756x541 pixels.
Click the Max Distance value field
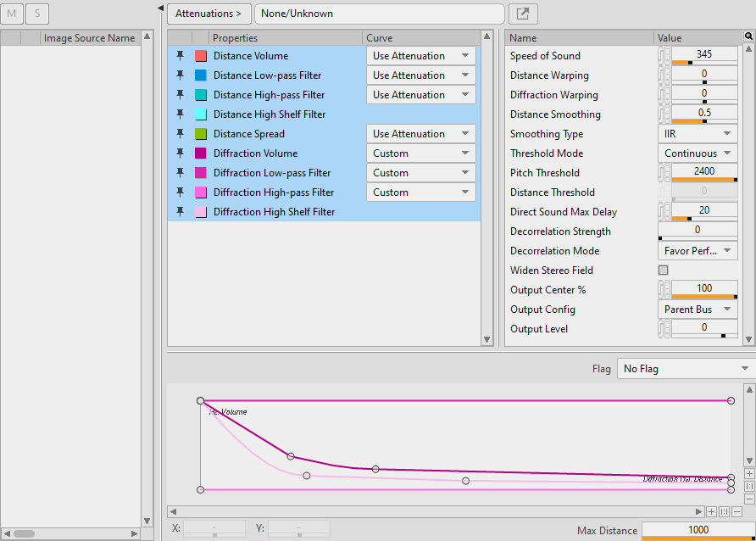(x=698, y=530)
